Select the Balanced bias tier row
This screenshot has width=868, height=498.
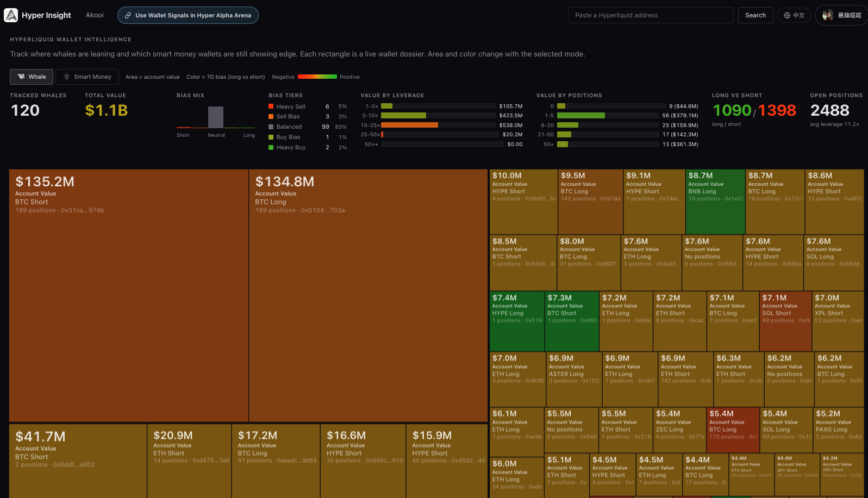(307, 127)
